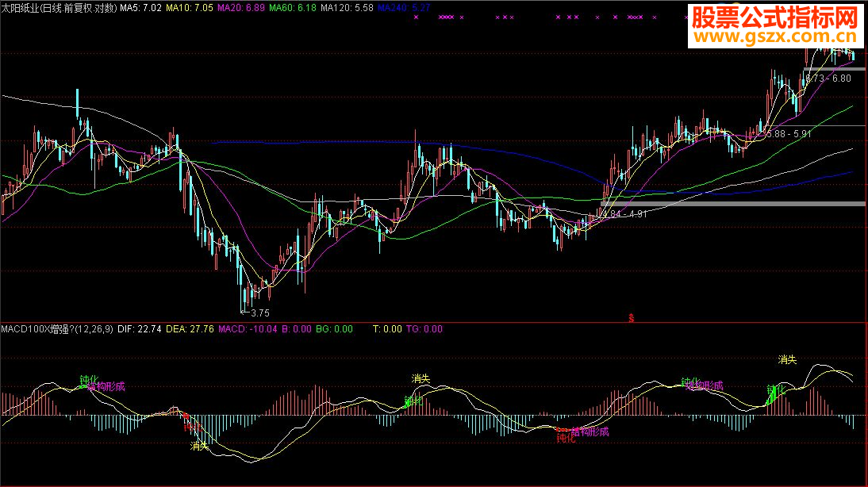Click the red 钝化 label beside pink 结构形成
The height and width of the screenshot is (487, 868).
pyautogui.click(x=566, y=439)
